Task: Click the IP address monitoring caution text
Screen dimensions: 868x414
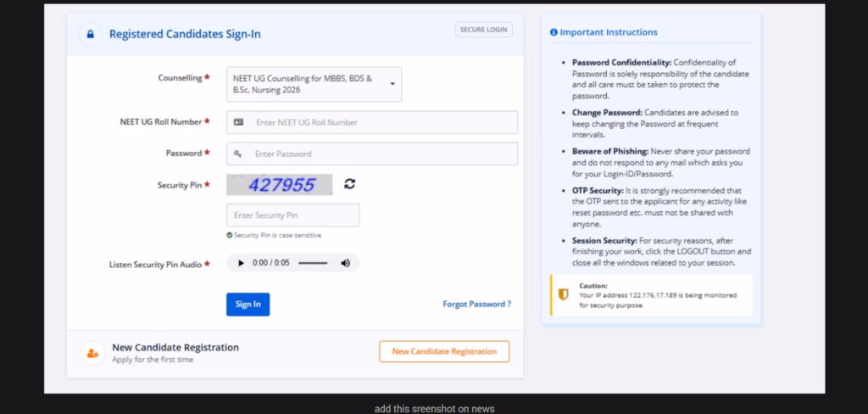Action: tap(658, 299)
